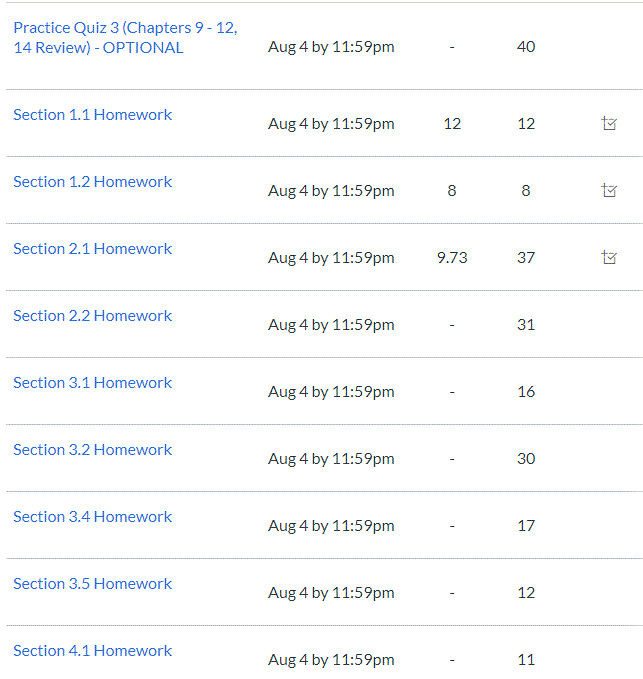Click the due date of Section 3.1 Homework
Image resolution: width=643 pixels, height=679 pixels.
(331, 392)
